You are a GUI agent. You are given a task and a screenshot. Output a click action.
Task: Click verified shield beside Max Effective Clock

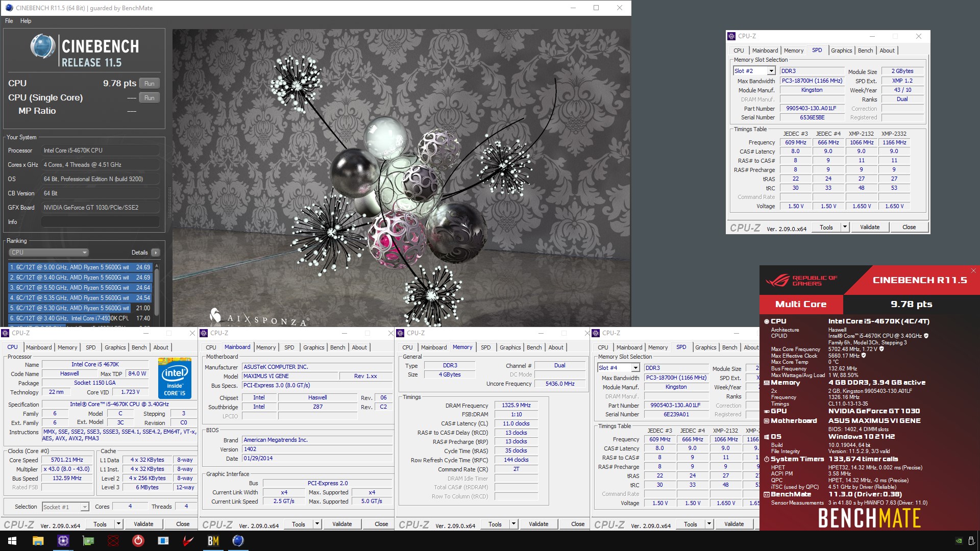(864, 356)
